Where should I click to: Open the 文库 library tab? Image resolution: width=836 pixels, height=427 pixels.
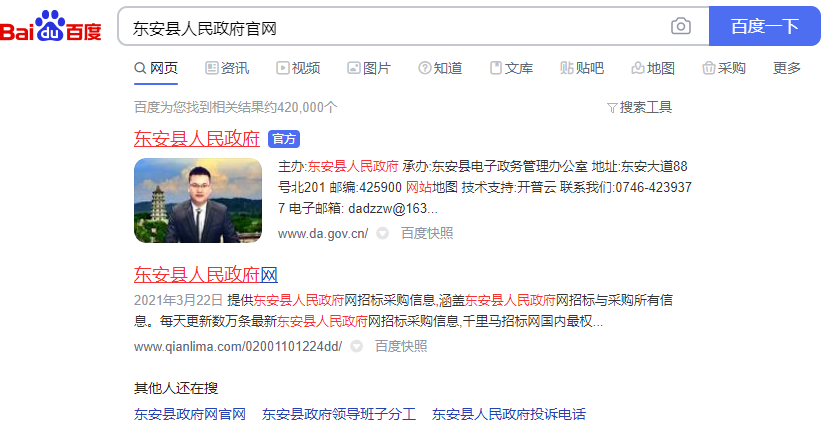pos(511,68)
